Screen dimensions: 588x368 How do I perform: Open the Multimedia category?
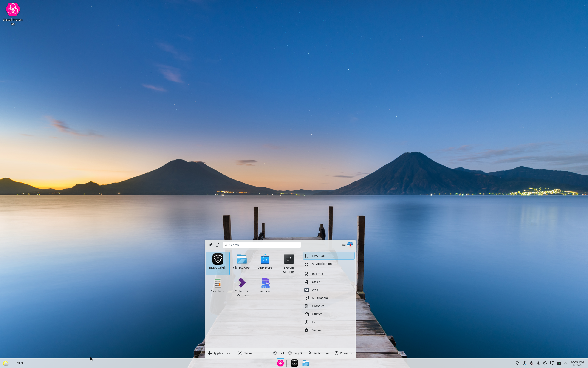coord(328,298)
